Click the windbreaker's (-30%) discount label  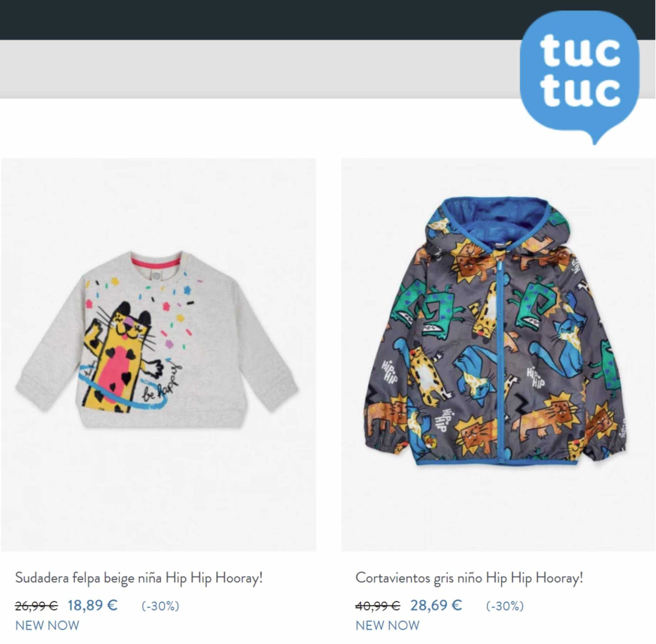[x=505, y=606]
